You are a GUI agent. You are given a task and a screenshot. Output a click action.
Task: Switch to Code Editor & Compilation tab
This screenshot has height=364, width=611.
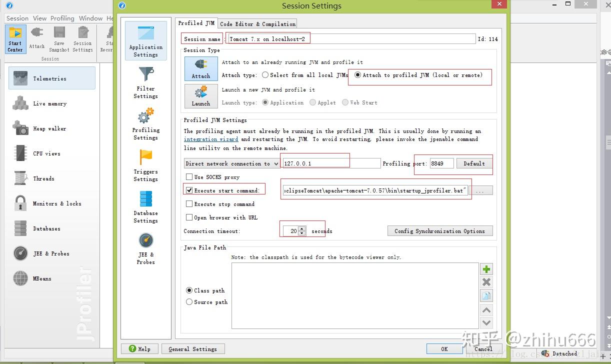[257, 23]
